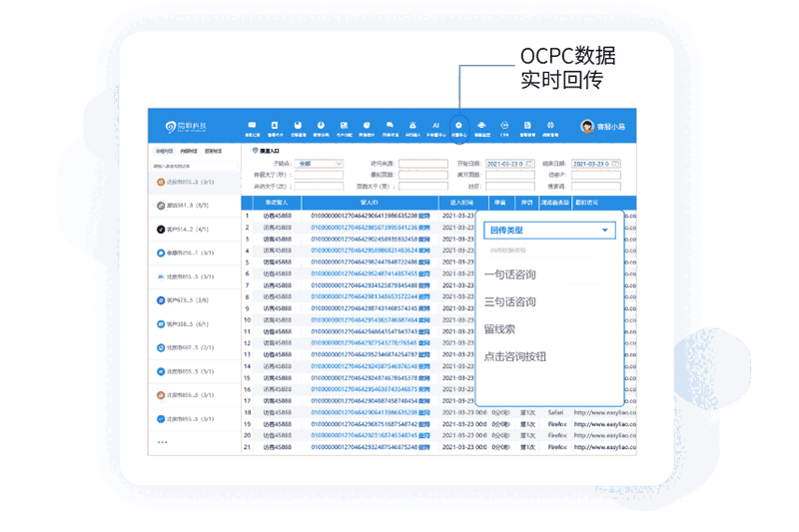
Task: Open the easyliao URL in row 21
Action: click(605, 447)
